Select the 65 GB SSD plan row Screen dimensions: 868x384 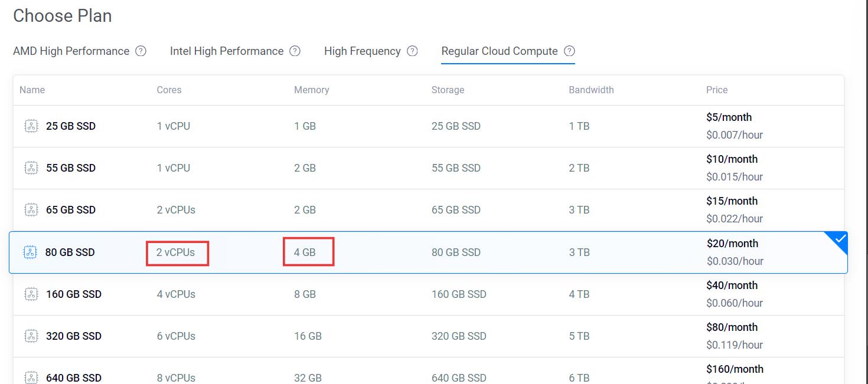pos(429,210)
